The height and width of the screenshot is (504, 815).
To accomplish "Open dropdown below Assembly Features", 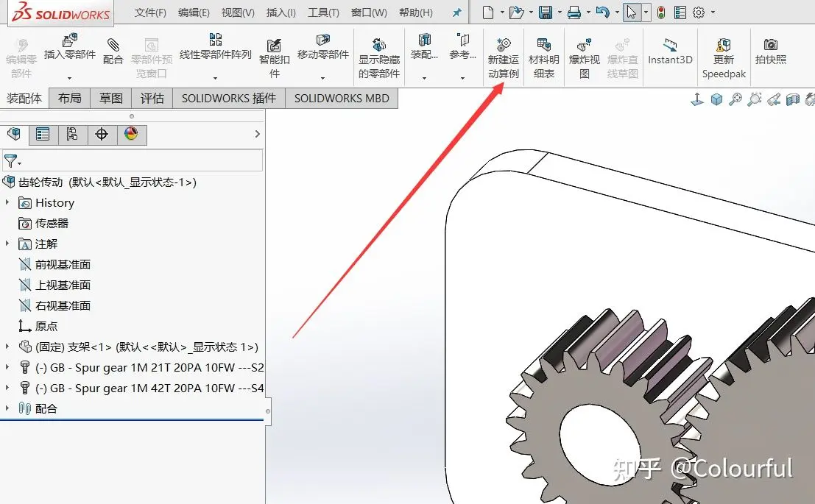I will click(424, 79).
